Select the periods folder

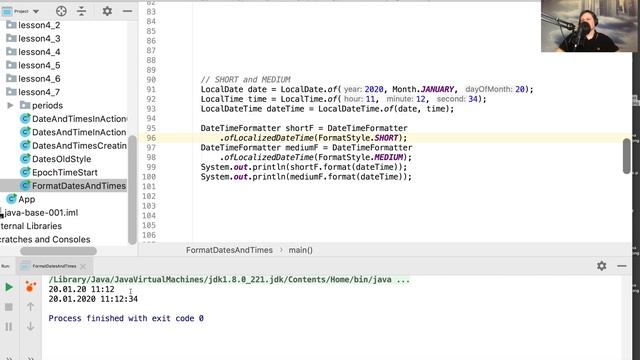42,105
